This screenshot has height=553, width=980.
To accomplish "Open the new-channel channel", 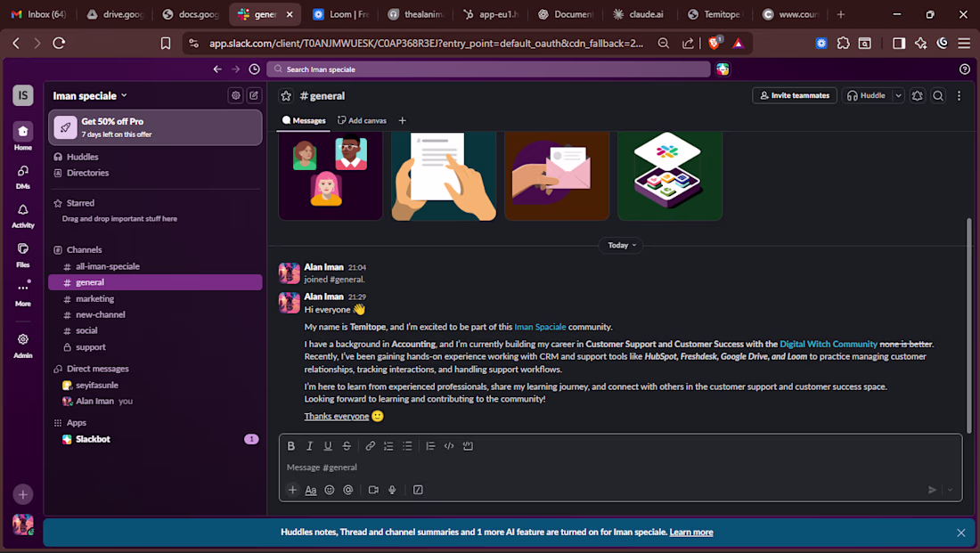I will coord(155,315).
